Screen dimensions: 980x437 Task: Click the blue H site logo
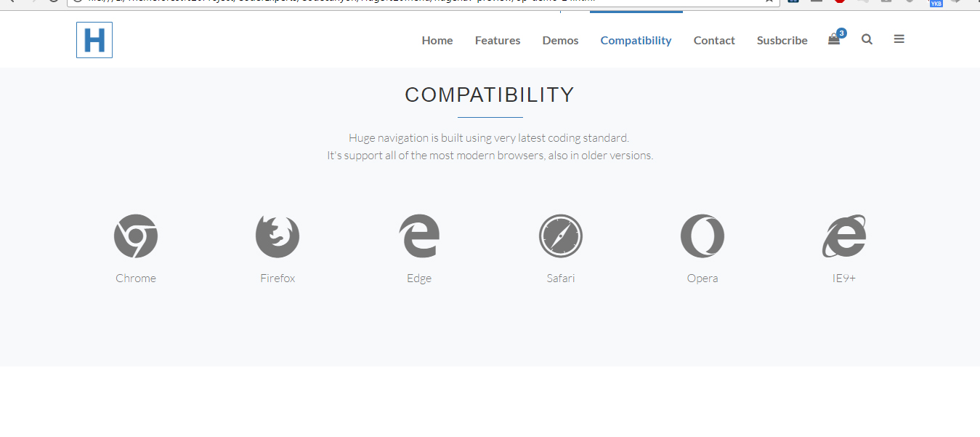(x=94, y=40)
